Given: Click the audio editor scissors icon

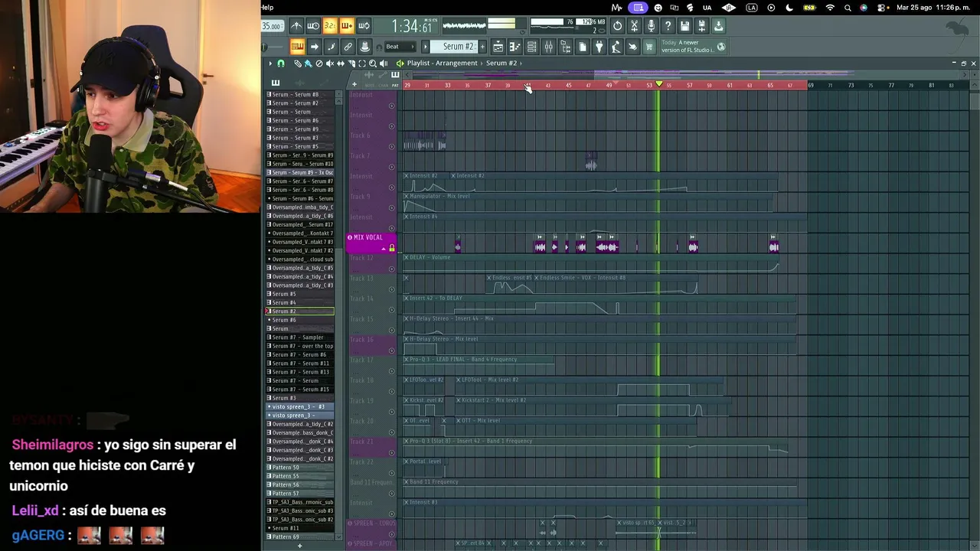Looking at the screenshot, I should pos(634,26).
